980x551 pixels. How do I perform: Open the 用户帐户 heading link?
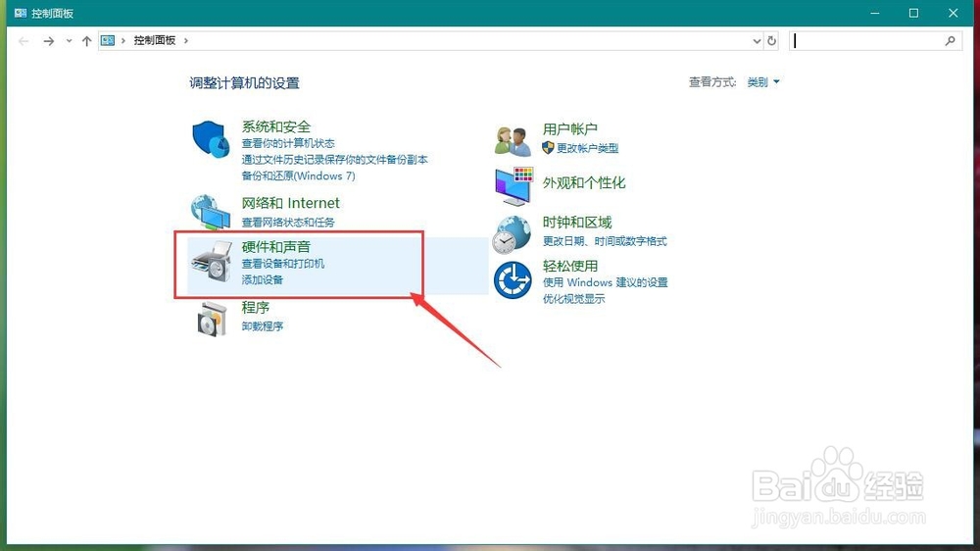click(569, 129)
